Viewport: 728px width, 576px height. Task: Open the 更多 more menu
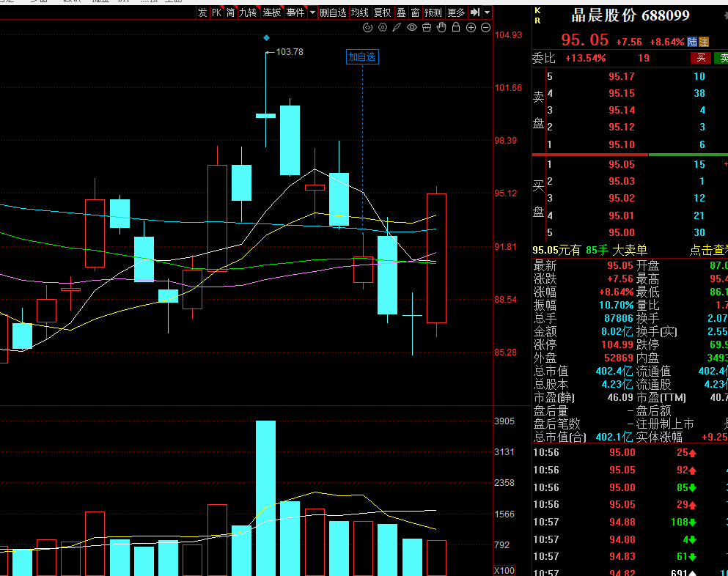coord(457,12)
